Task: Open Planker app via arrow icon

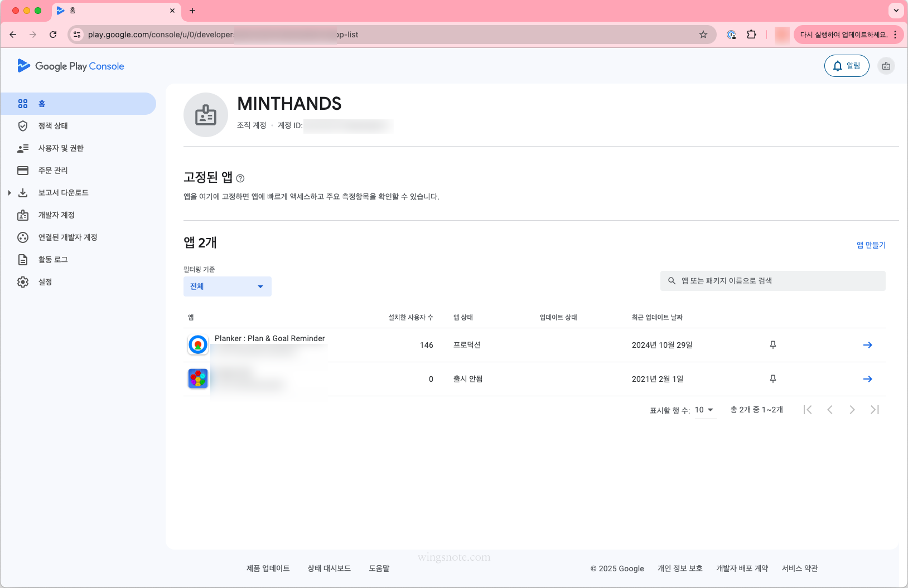Action: point(868,345)
